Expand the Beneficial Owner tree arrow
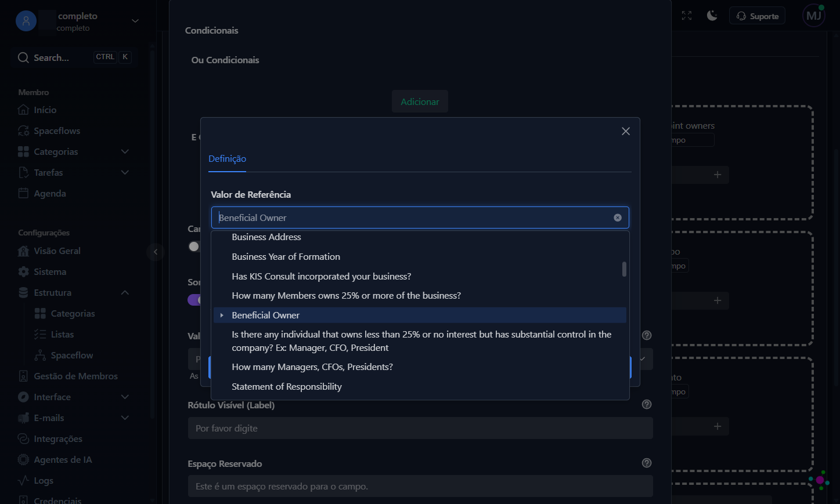 pyautogui.click(x=222, y=315)
